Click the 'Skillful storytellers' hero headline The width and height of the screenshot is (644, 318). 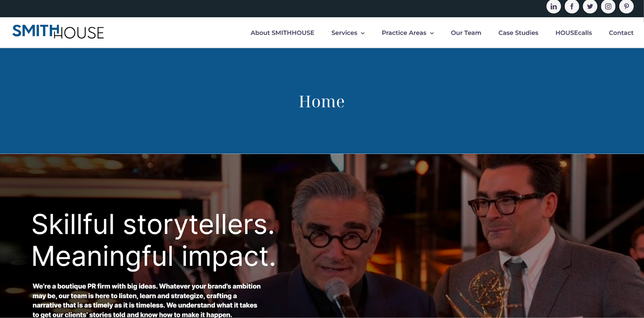(x=154, y=240)
